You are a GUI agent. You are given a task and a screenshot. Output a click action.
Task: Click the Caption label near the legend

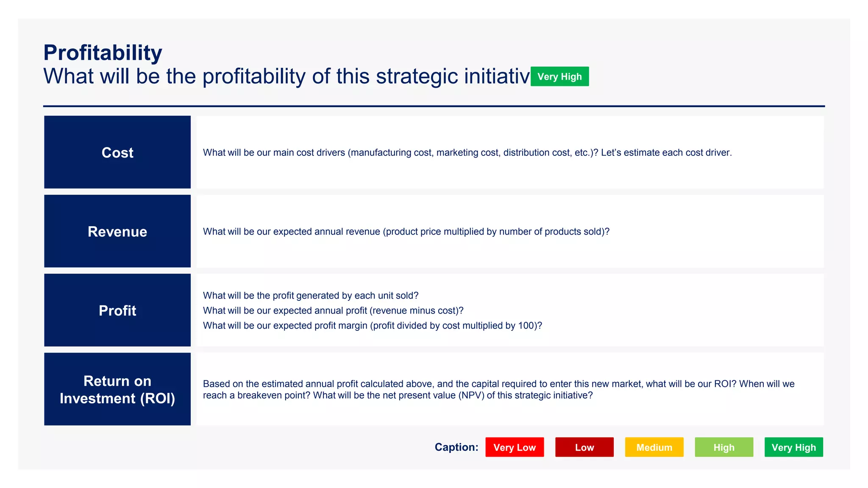456,447
